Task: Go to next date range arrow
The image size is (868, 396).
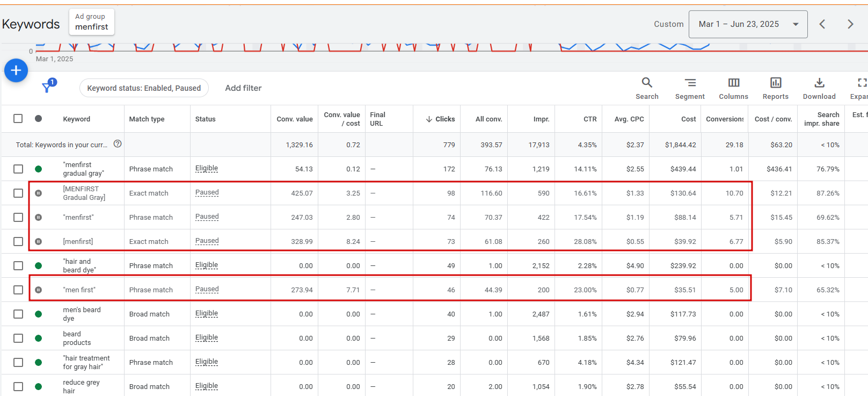Action: click(x=850, y=24)
